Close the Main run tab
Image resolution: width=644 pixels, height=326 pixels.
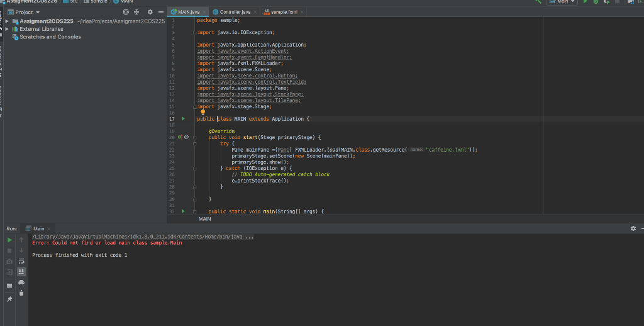pos(49,228)
